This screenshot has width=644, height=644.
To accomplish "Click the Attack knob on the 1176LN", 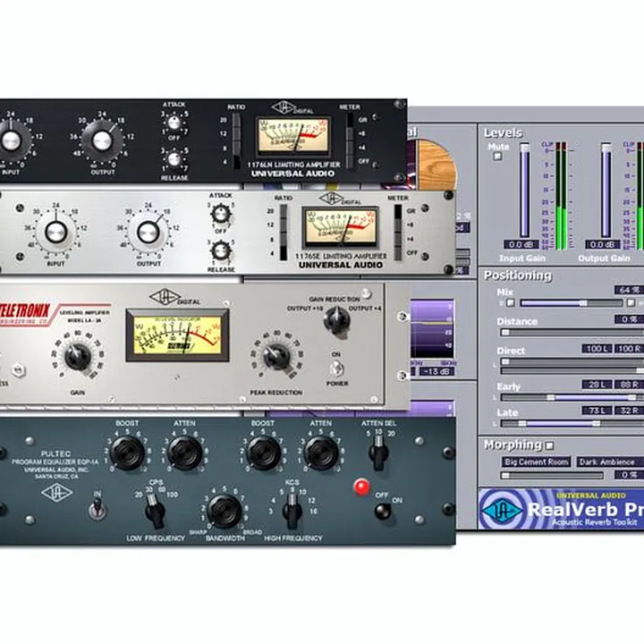I will (174, 123).
